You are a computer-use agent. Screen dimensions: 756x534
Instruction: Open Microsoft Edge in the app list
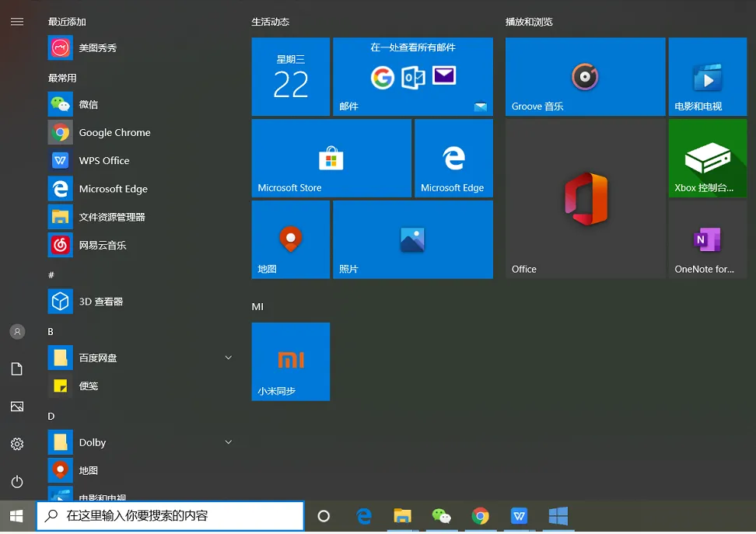140,189
